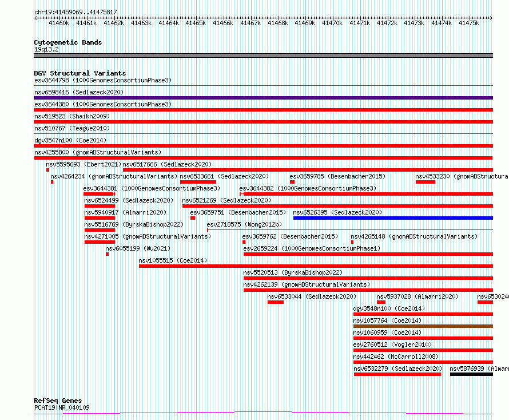
Task: Click the nsv6533661 red bar
Action: [x=198, y=182]
